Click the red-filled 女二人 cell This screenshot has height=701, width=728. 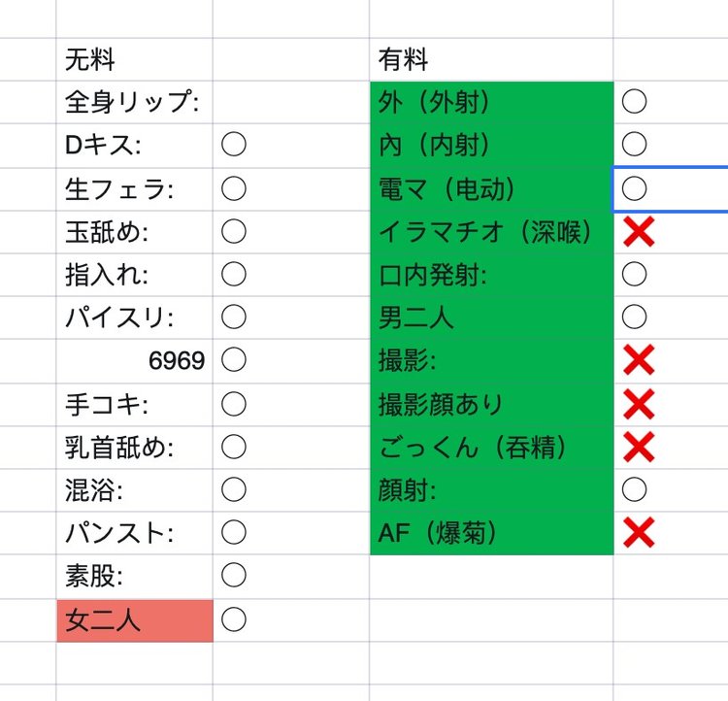click(x=134, y=619)
